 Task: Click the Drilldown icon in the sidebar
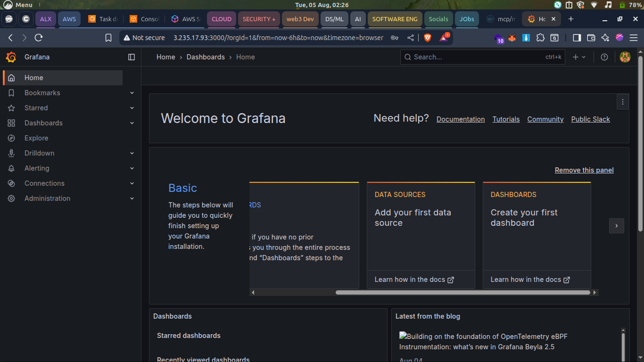[11, 153]
